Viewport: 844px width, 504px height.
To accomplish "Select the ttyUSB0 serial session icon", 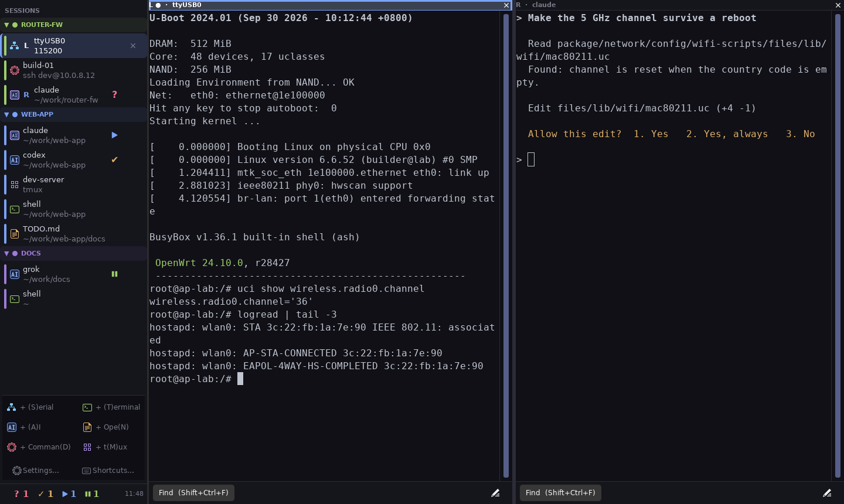I will (15, 46).
